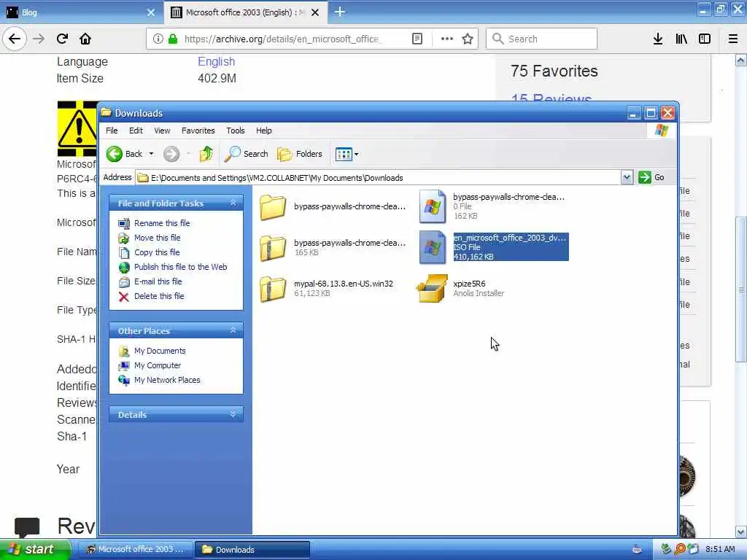Click Firefox back button
The image size is (747, 560).
(15, 39)
